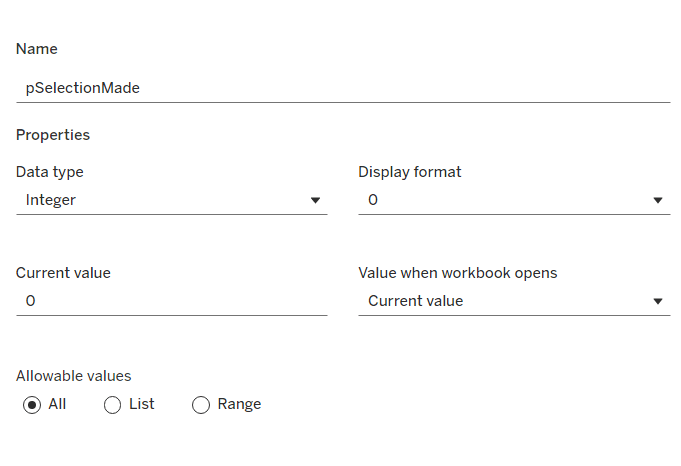Click the Current value input field

(171, 301)
